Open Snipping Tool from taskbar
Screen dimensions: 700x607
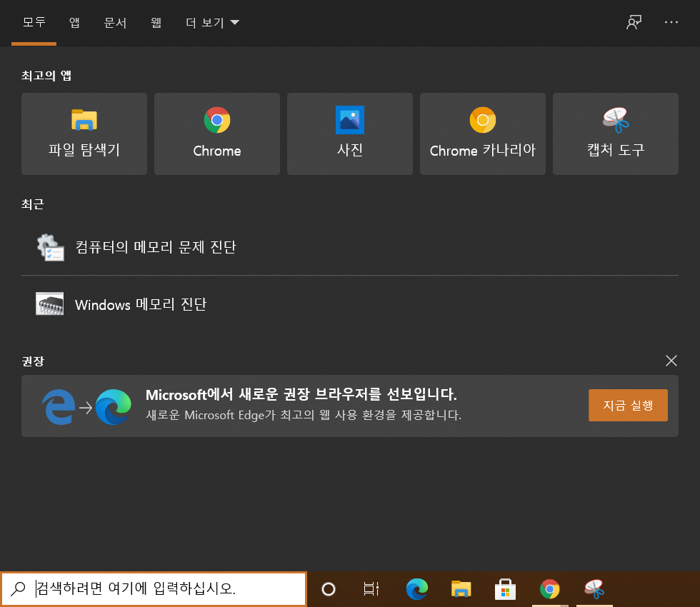coord(594,589)
